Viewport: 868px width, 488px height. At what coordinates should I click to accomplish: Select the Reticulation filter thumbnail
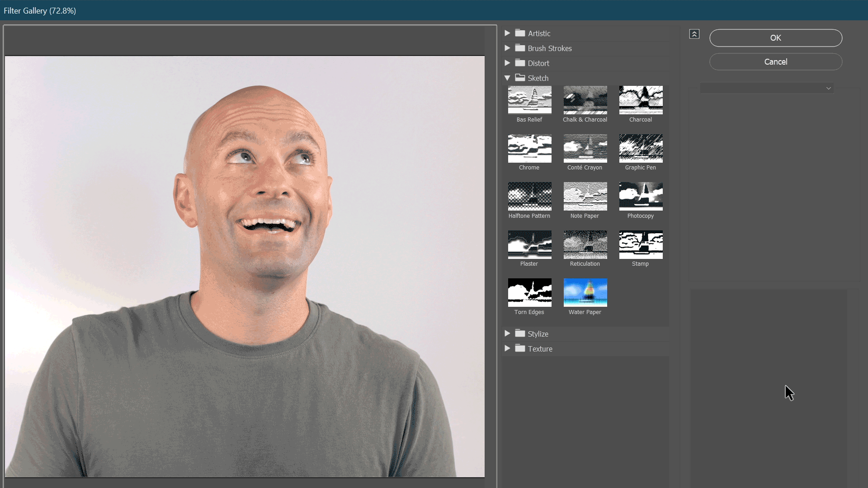[x=585, y=244]
